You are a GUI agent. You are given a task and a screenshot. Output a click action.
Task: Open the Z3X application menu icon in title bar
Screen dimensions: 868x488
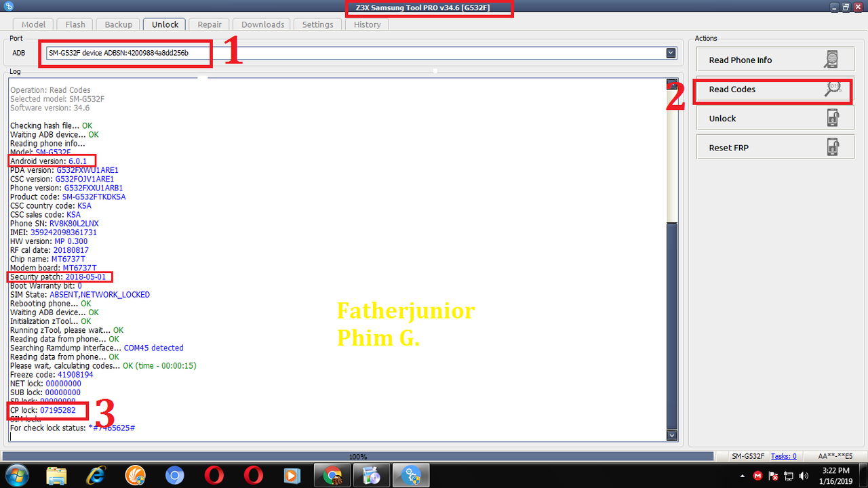[x=8, y=6]
